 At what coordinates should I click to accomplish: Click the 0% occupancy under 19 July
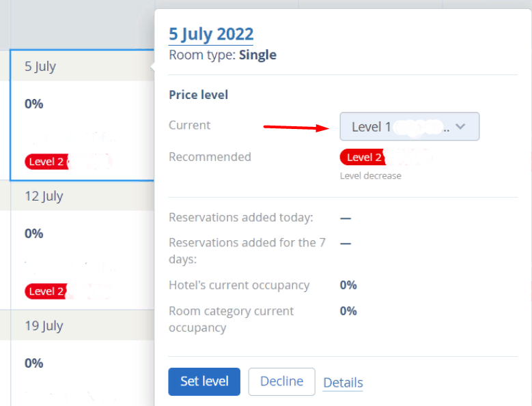coord(34,363)
